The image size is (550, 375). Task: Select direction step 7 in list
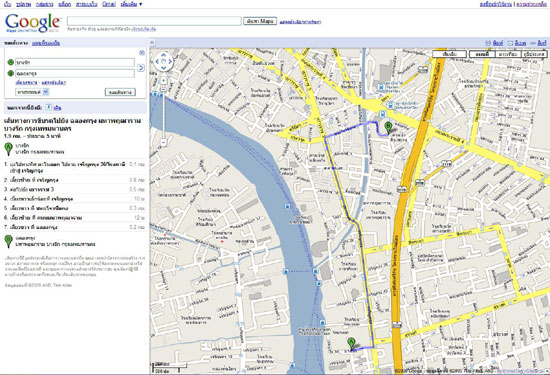pos(75,227)
